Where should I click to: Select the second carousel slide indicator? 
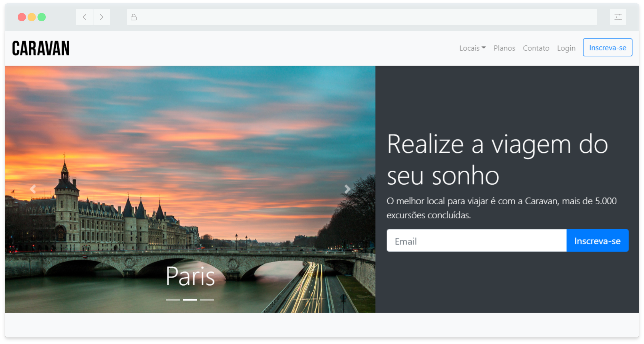(x=190, y=300)
